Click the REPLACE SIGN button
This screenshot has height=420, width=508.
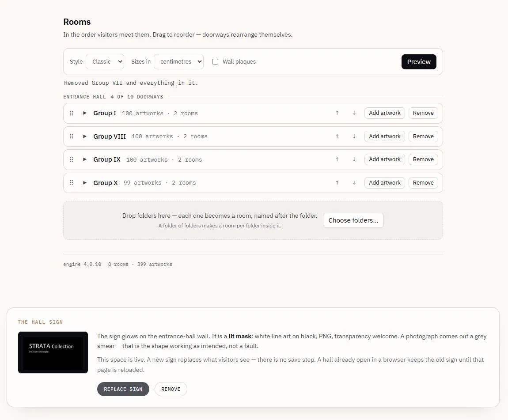click(123, 389)
